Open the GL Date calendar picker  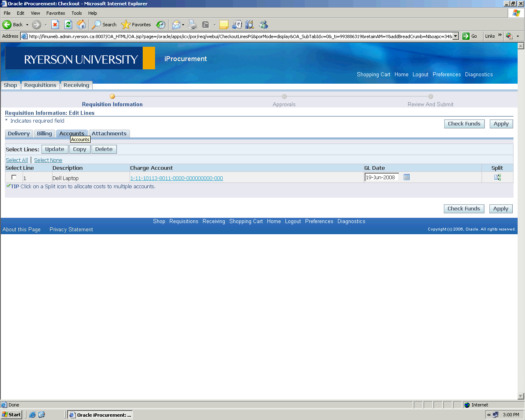pyautogui.click(x=406, y=177)
